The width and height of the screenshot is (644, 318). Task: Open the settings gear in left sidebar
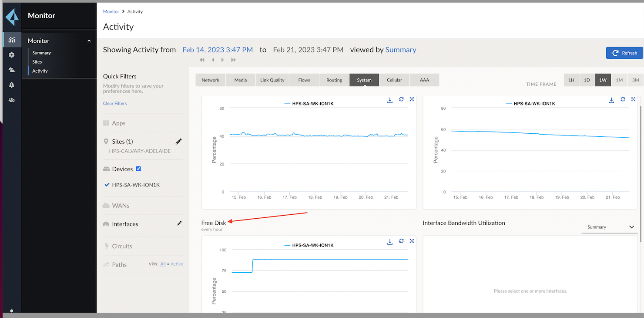tap(12, 55)
